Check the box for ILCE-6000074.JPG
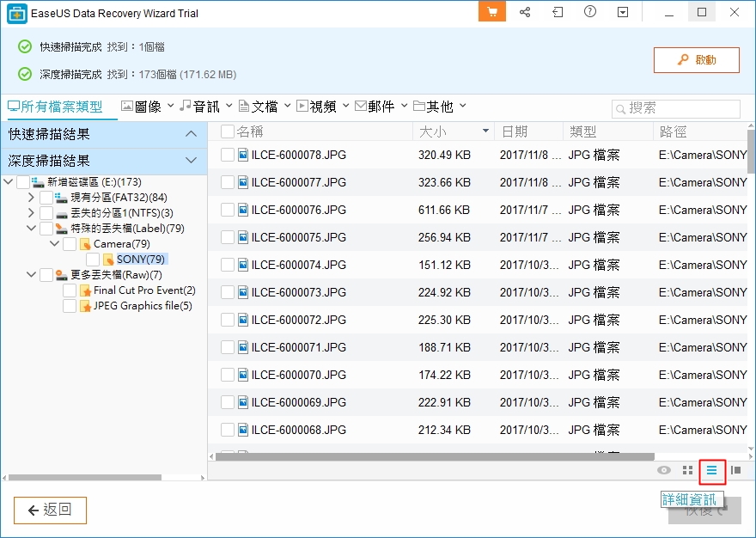 pos(228,265)
